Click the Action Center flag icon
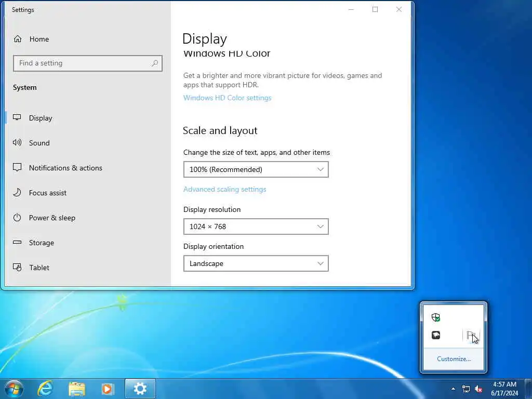 pos(471,336)
